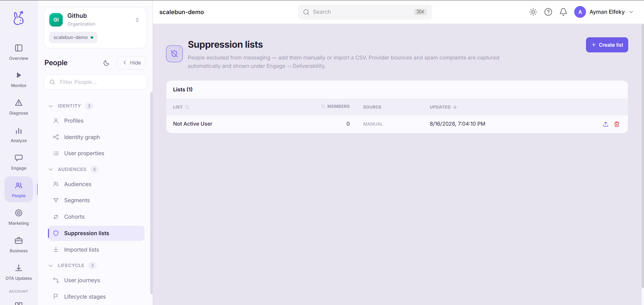
Task: Open the Monitor section
Action: click(x=19, y=80)
